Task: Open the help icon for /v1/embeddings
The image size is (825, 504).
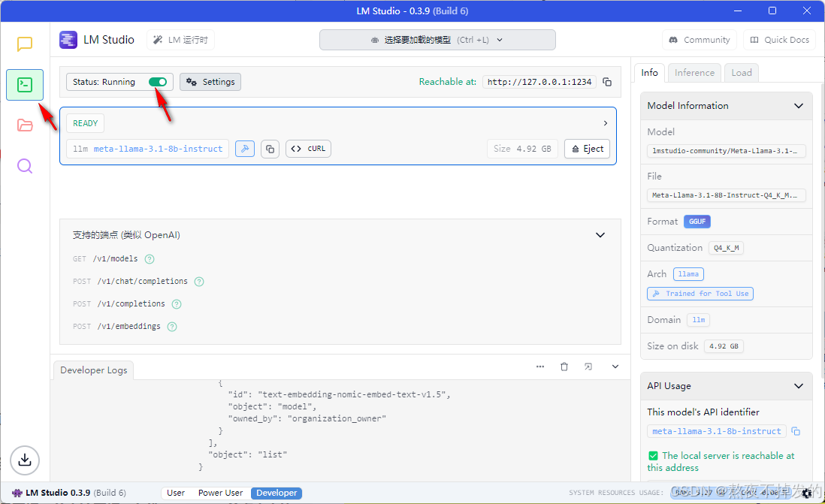Action: click(x=172, y=327)
